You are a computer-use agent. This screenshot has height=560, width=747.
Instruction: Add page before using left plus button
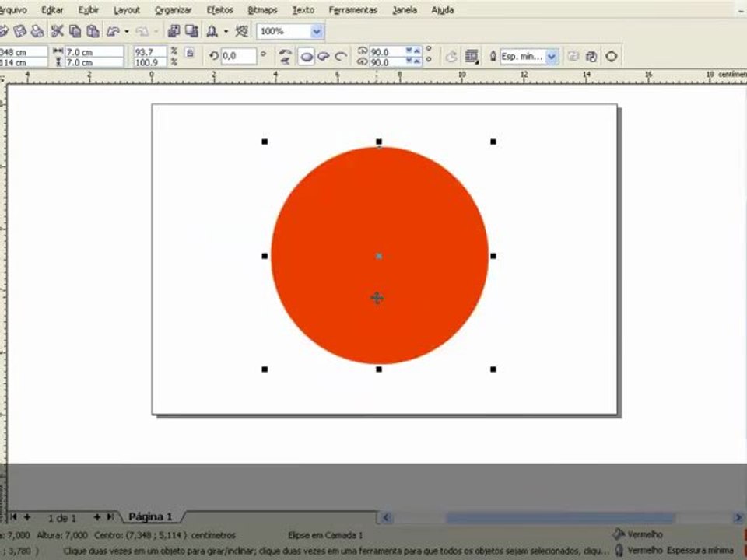coord(27,517)
